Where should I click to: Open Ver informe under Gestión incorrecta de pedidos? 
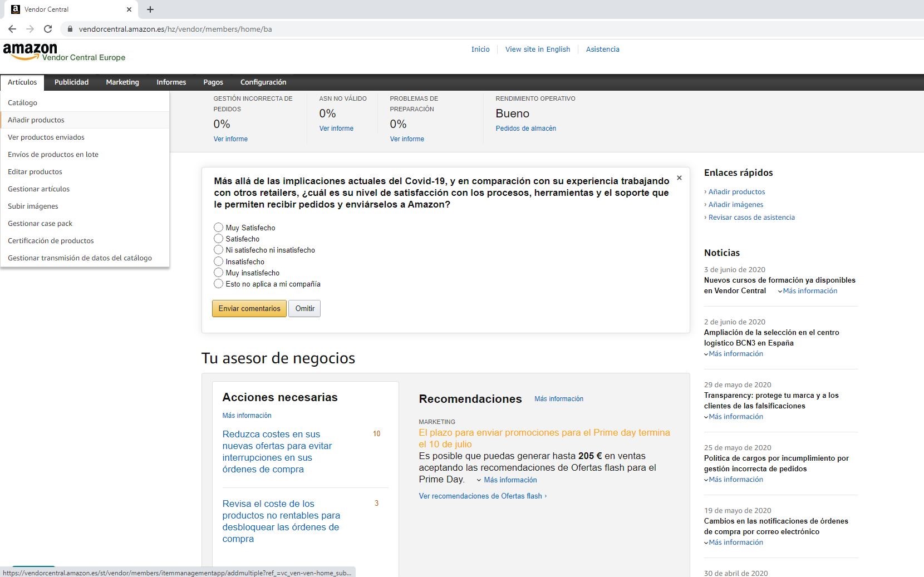tap(230, 139)
